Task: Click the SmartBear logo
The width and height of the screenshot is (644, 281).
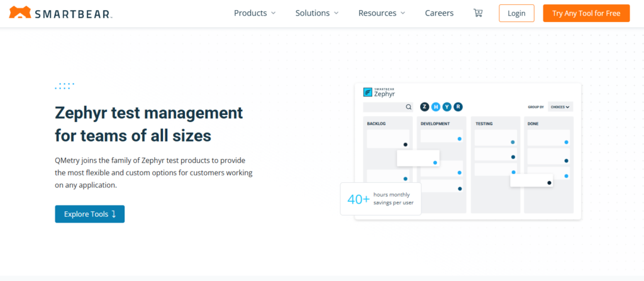Action: tap(61, 13)
